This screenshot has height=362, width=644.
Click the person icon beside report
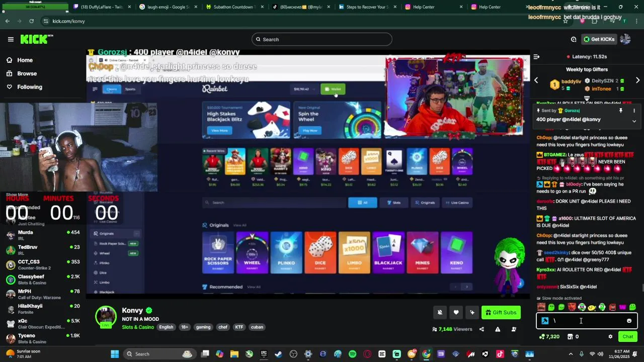(x=514, y=329)
